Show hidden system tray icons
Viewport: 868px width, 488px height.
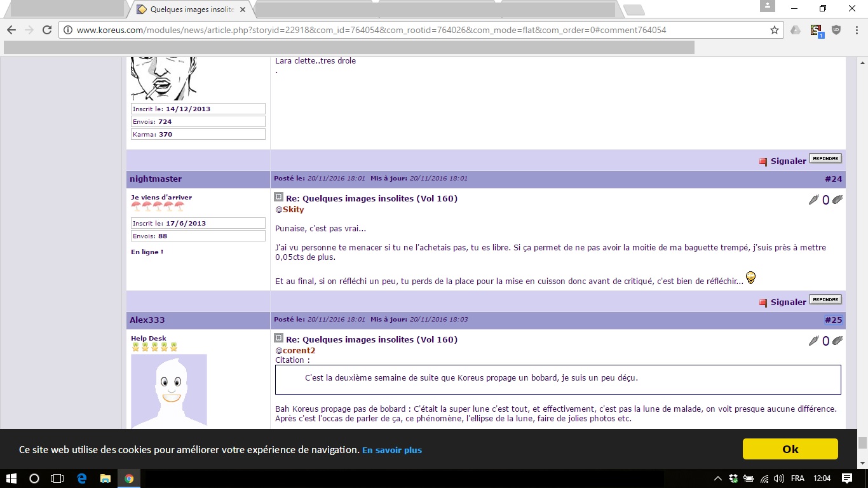[x=718, y=478]
